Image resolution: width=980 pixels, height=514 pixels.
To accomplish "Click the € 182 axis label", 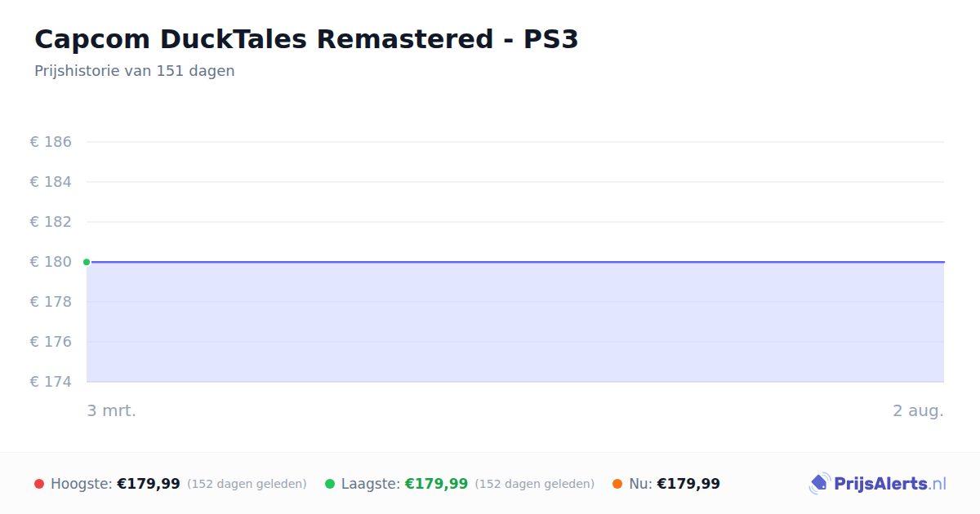I will [51, 222].
